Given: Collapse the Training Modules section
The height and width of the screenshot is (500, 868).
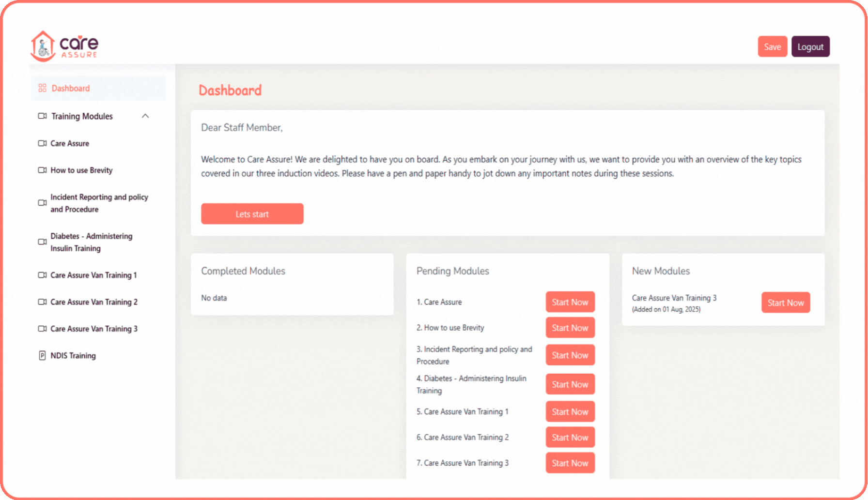Looking at the screenshot, I should click(145, 116).
